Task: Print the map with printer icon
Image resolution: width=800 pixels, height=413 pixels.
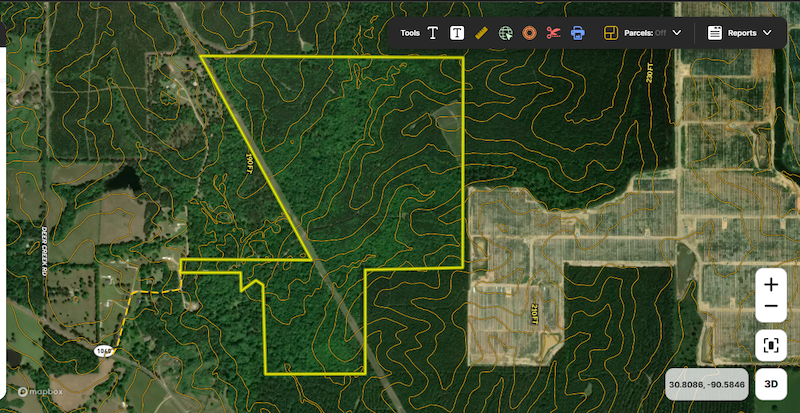Action: pos(577,33)
